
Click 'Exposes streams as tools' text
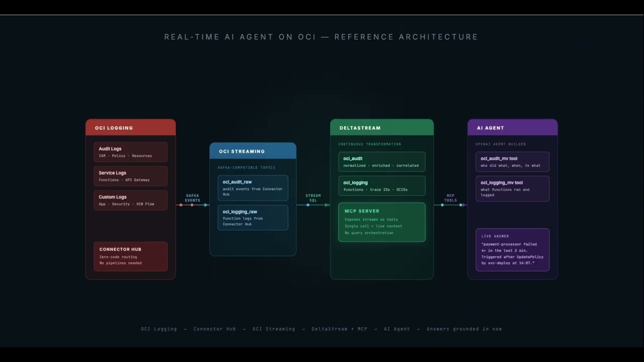tap(371, 220)
